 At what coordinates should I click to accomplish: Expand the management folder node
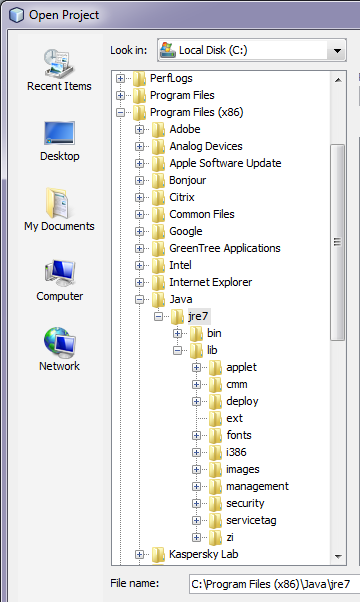[196, 486]
